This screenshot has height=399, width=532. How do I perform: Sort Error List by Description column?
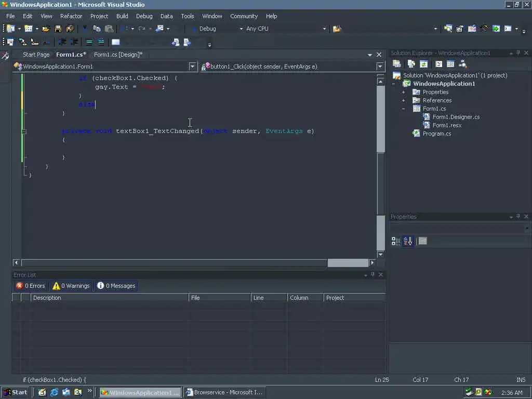(x=109, y=298)
